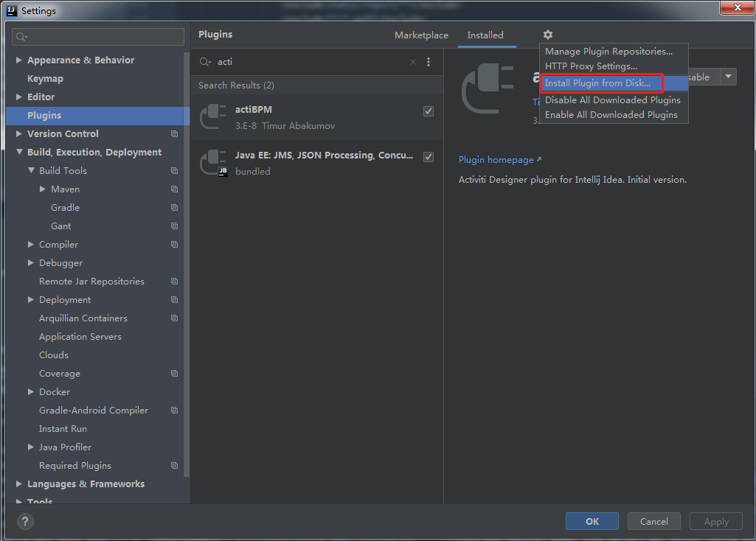Expand the Compiler node
The height and width of the screenshot is (541, 756).
[x=31, y=244]
